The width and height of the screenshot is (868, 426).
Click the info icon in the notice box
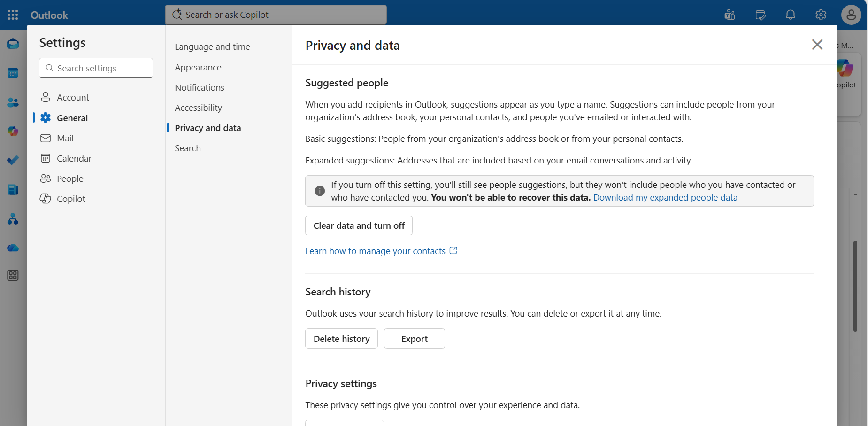click(x=320, y=191)
